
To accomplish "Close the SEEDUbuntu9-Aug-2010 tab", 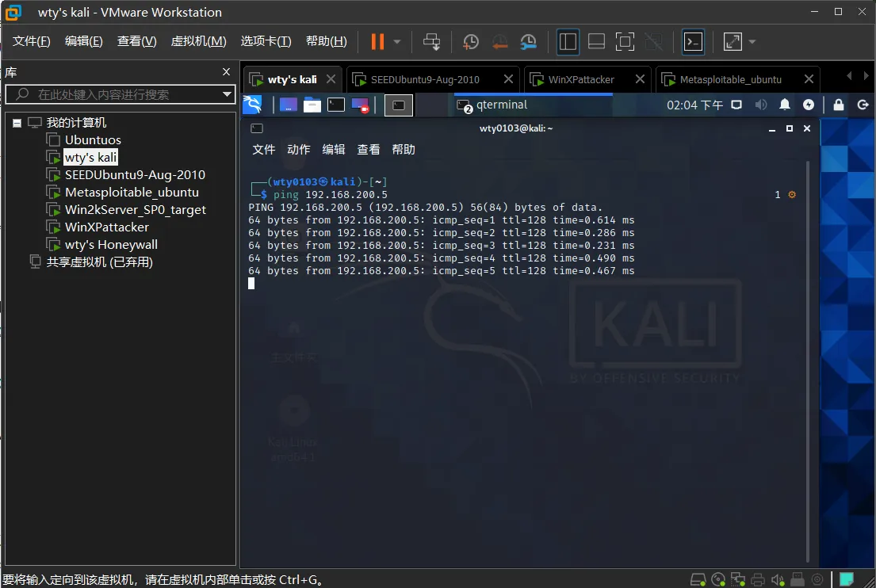I will point(508,78).
